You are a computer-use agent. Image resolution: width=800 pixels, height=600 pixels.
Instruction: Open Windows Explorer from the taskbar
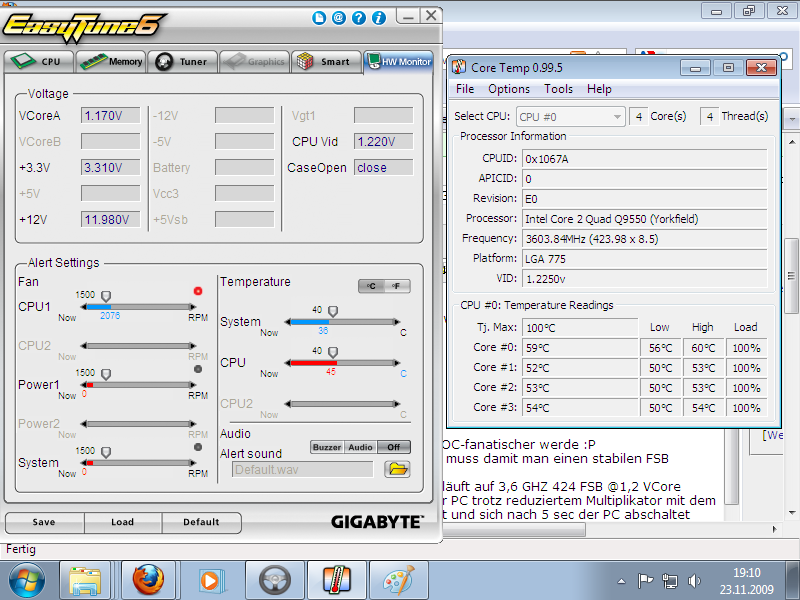[x=85, y=581]
